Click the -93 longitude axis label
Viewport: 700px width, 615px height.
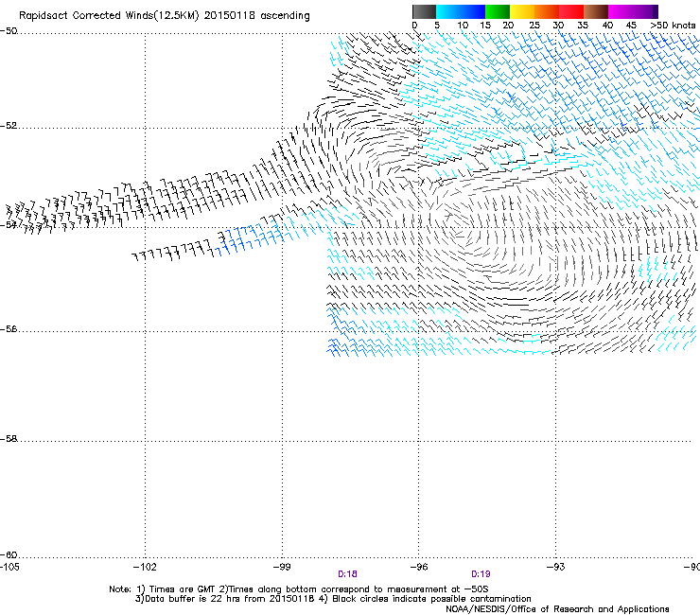tap(556, 567)
